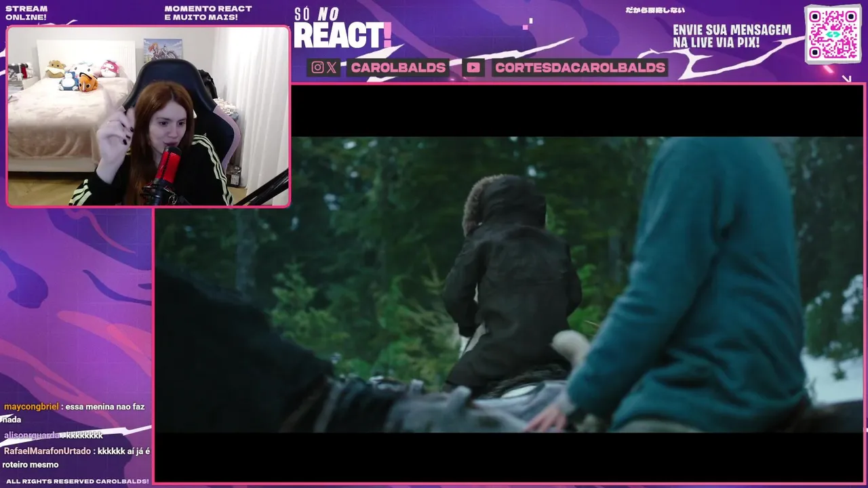Image resolution: width=868 pixels, height=488 pixels.
Task: Click chat message "kkkkkk aí já é roteiro mesmo"
Action: pos(76,457)
